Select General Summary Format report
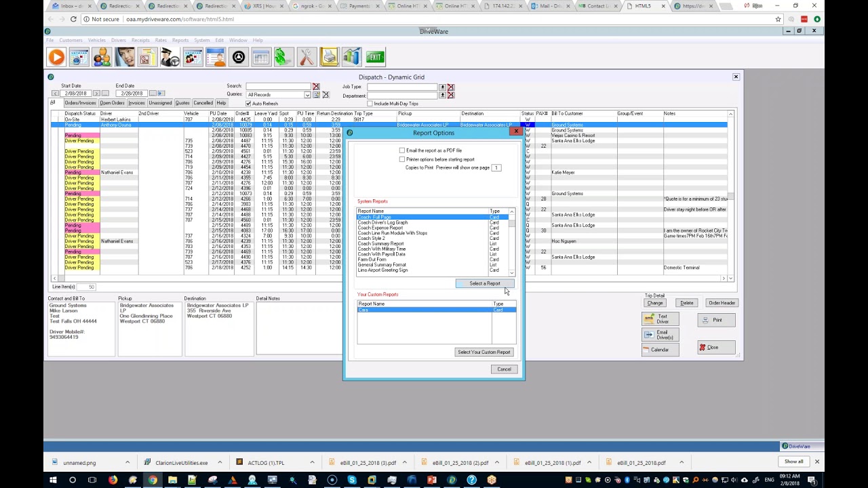 coord(434,265)
